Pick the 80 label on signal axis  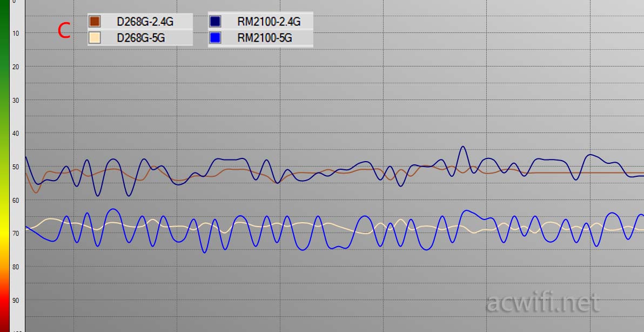pos(15,267)
